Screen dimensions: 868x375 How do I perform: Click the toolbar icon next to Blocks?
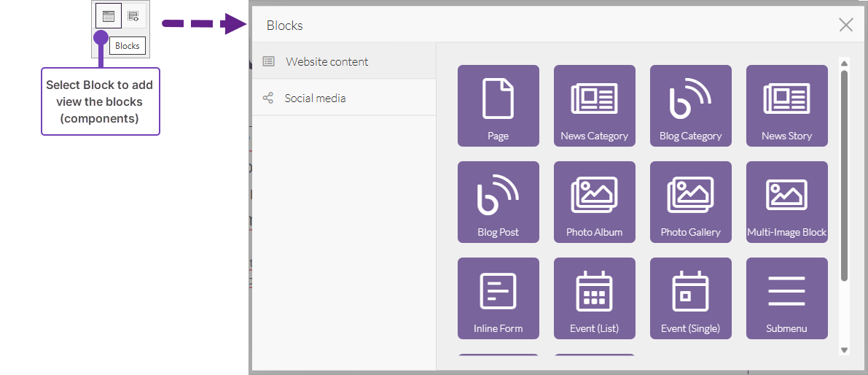133,16
